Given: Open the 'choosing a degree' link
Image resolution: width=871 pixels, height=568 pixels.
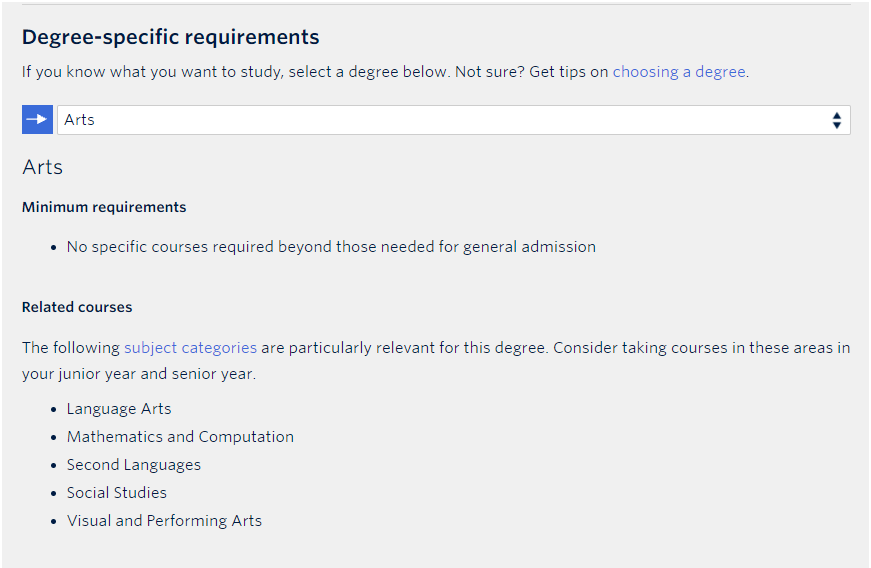Looking at the screenshot, I should (x=679, y=72).
